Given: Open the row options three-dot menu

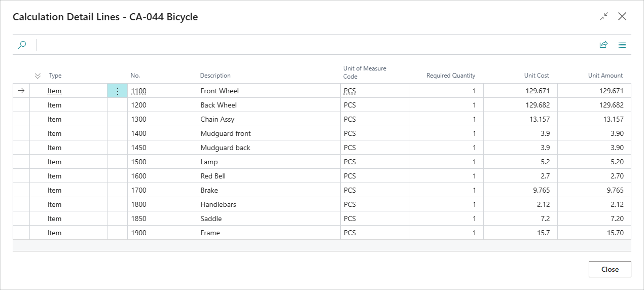Looking at the screenshot, I should (x=118, y=91).
